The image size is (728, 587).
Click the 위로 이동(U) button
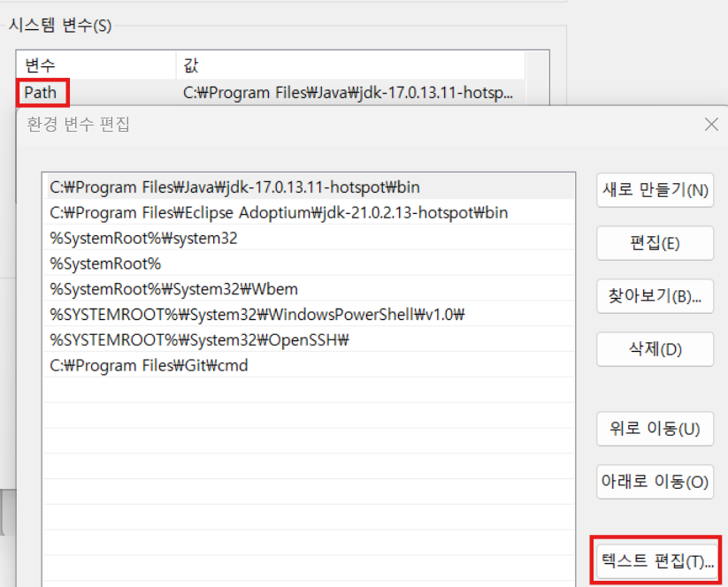point(655,429)
